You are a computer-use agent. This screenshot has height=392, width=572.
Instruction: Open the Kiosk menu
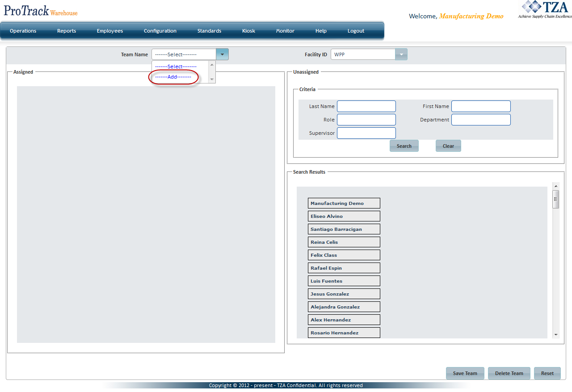249,31
